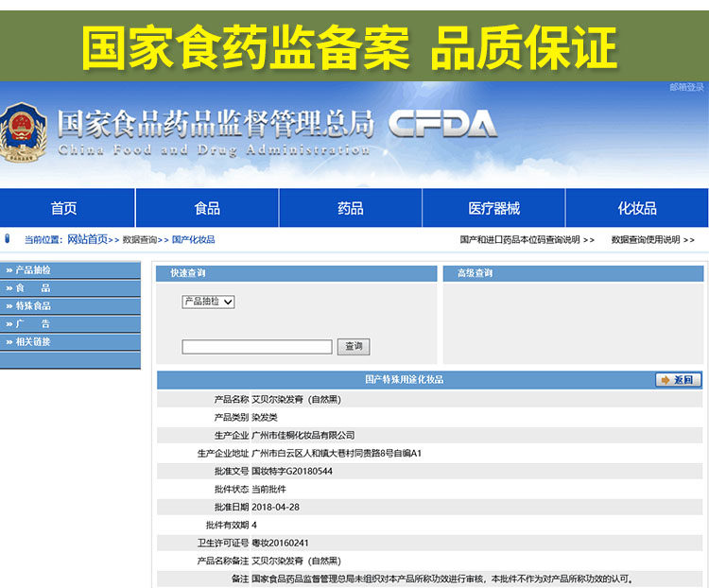Click the quick search text input field
709x588 pixels.
[x=257, y=347]
